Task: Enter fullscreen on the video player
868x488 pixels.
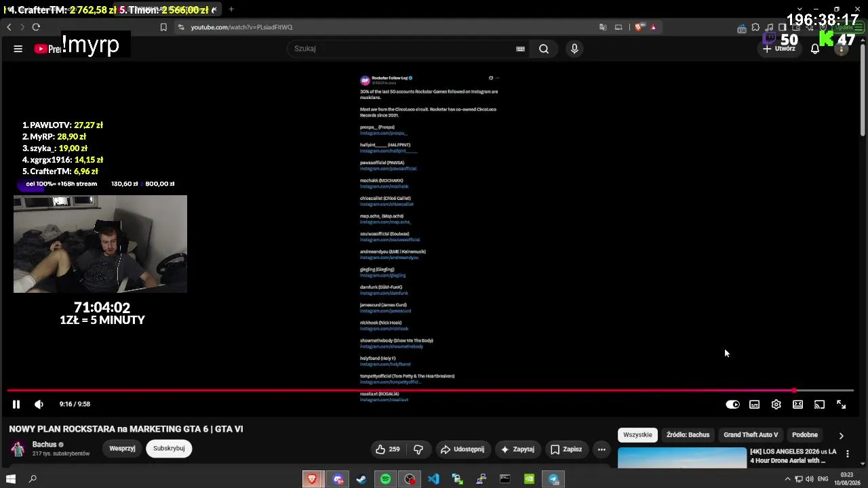Action: click(x=841, y=405)
